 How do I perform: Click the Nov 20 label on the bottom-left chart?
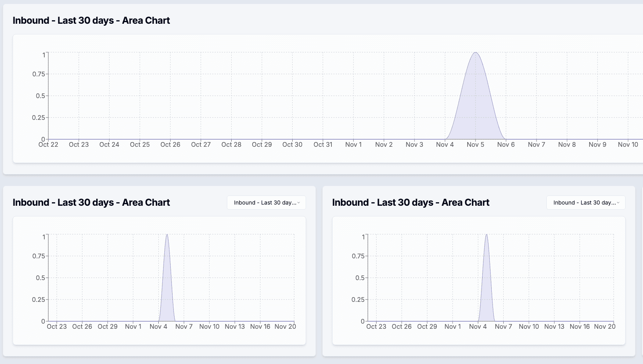pyautogui.click(x=285, y=326)
